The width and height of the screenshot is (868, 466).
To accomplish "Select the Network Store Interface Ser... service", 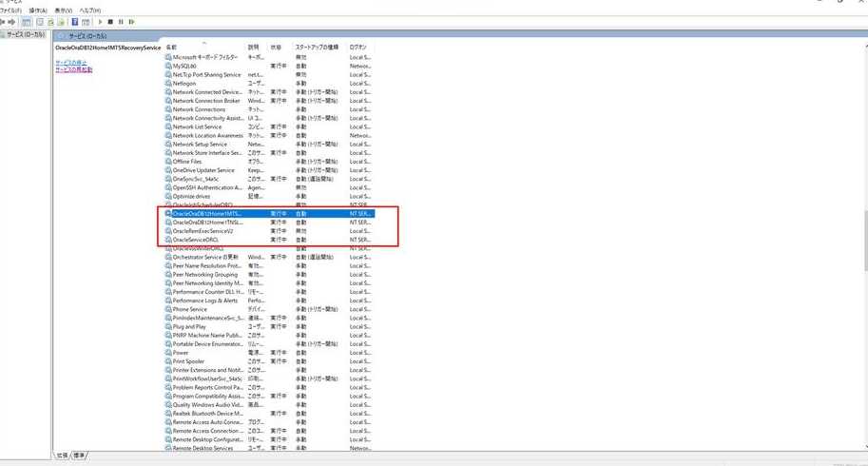I will (270, 153).
